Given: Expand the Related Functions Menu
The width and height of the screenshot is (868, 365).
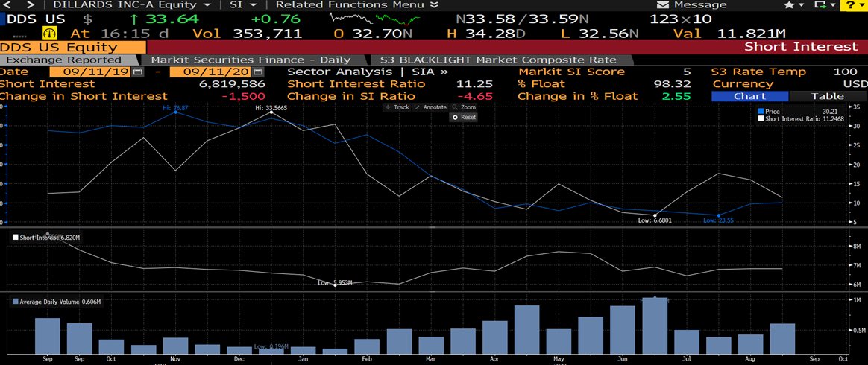Looking at the screenshot, I should point(356,5).
